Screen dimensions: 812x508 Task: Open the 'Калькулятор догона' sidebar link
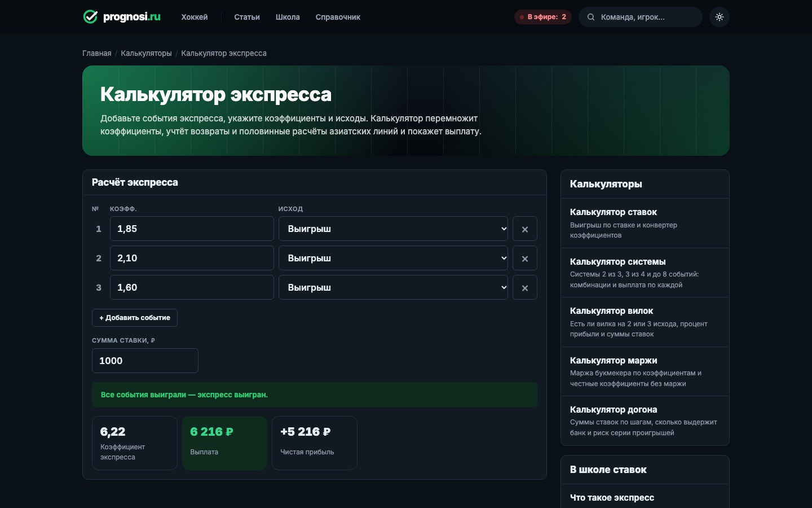645,421
